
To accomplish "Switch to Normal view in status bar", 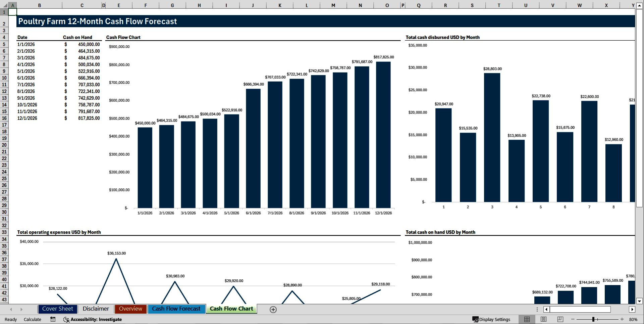I will click(x=527, y=319).
